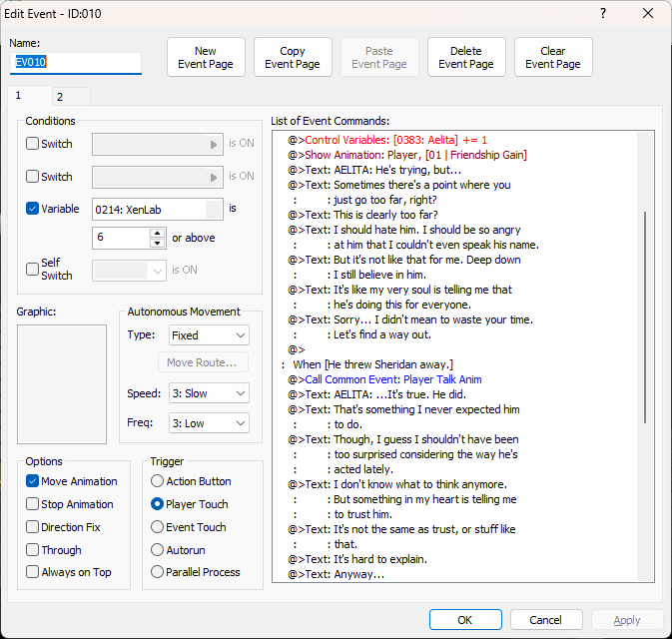Image resolution: width=672 pixels, height=639 pixels.
Task: Click the variable value spinner down arrow
Action: 157,243
